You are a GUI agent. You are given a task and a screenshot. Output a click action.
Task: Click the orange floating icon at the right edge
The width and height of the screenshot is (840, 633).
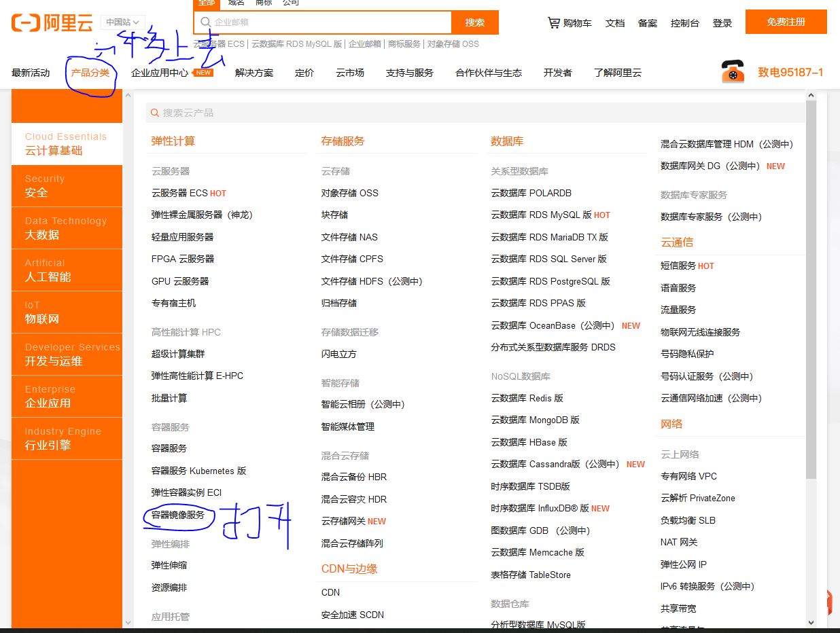click(830, 601)
